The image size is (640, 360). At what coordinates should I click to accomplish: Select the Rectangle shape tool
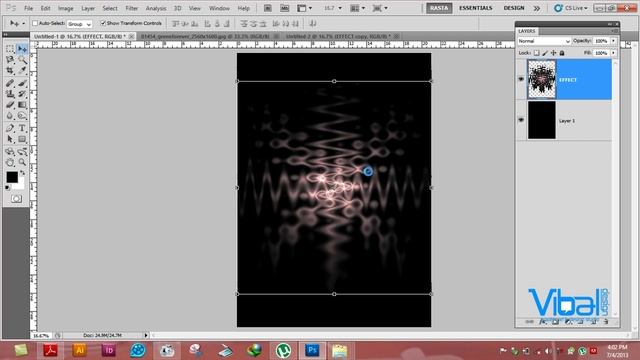[x=22, y=139]
